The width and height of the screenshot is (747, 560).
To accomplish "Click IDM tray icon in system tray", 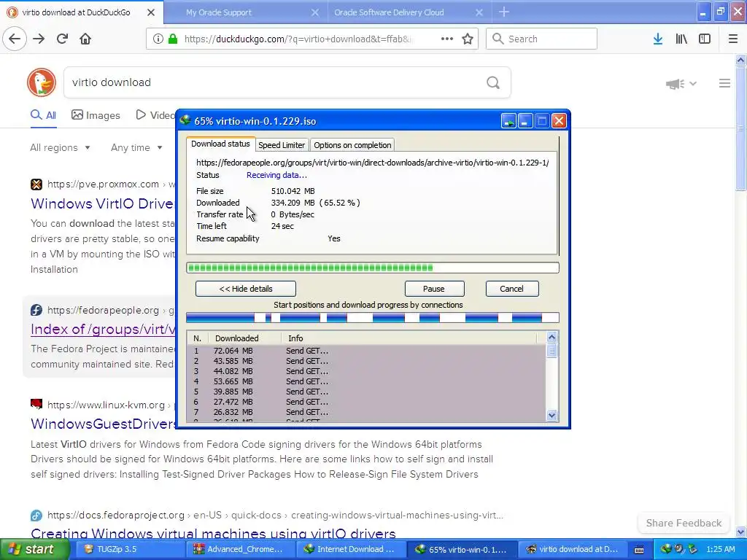I will (x=666, y=549).
